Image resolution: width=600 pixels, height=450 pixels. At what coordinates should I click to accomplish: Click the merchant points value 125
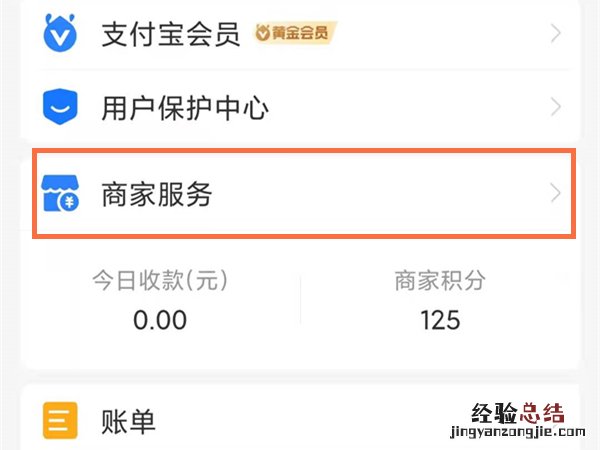(440, 320)
